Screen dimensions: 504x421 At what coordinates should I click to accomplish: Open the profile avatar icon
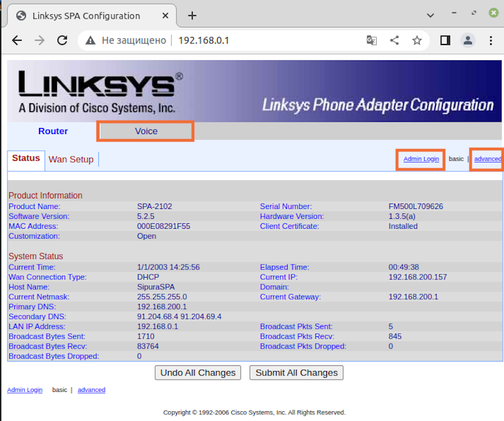click(x=468, y=41)
